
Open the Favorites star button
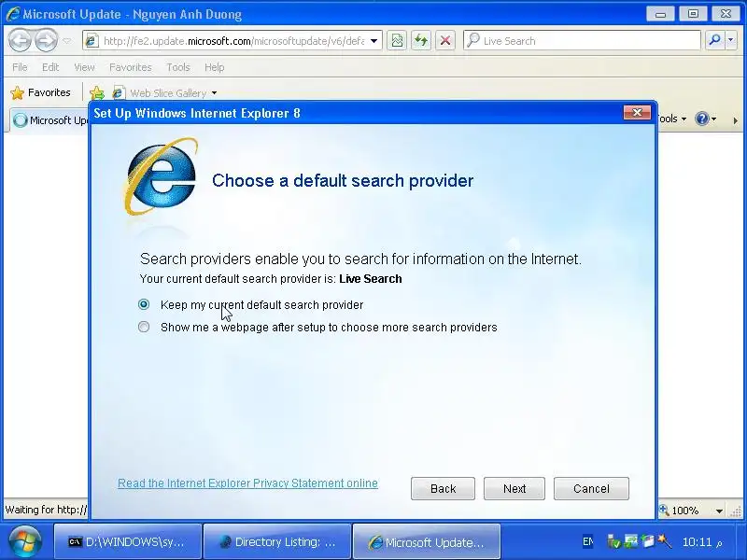(40, 92)
